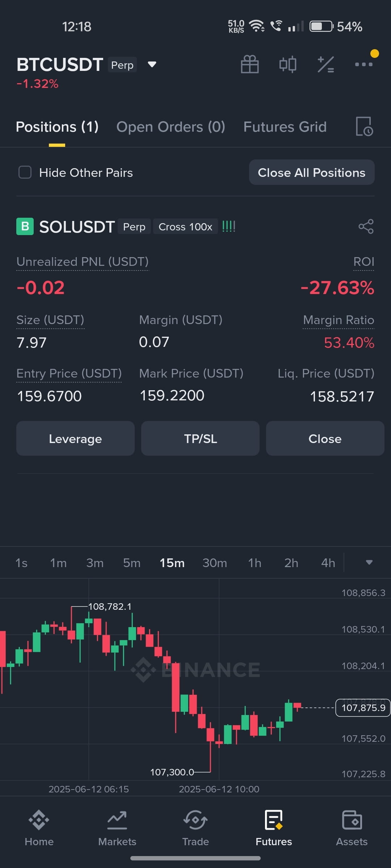
Task: Switch to the Futures Grid tab
Action: pos(285,127)
